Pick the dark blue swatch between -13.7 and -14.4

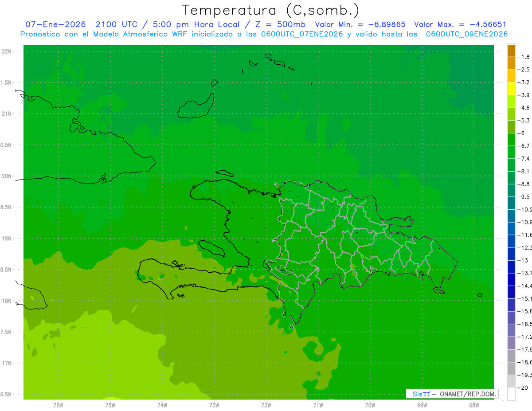coord(511,279)
